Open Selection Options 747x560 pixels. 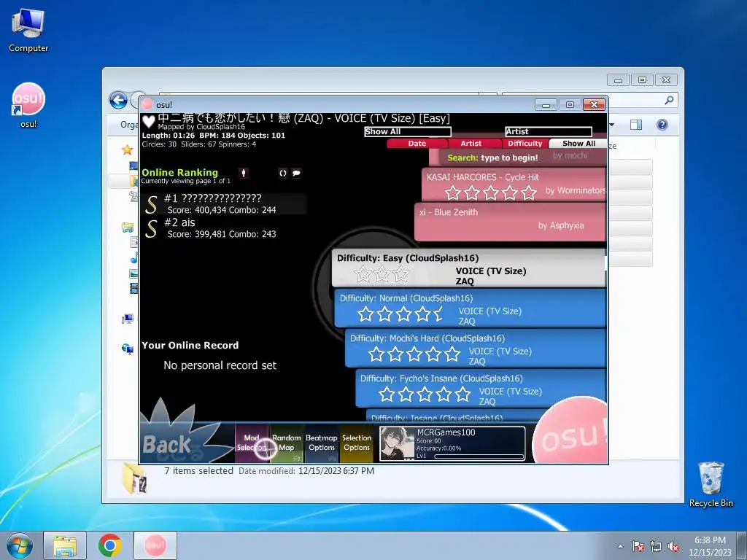coord(356,443)
